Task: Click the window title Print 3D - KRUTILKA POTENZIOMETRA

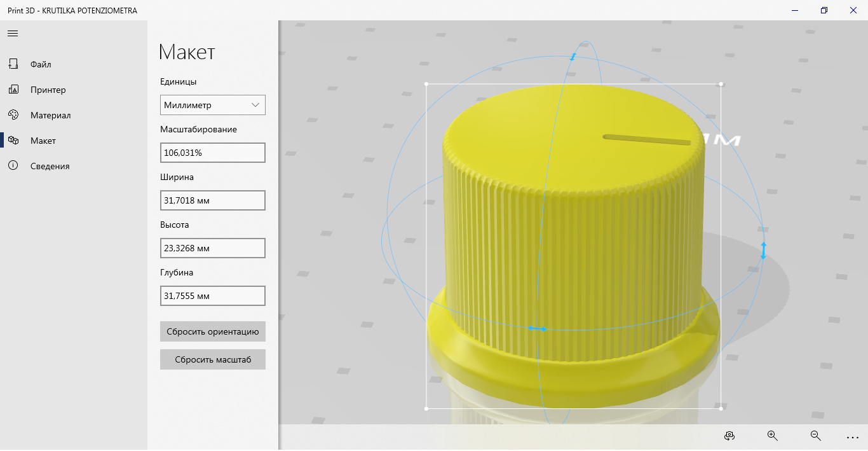Action: 72,11
